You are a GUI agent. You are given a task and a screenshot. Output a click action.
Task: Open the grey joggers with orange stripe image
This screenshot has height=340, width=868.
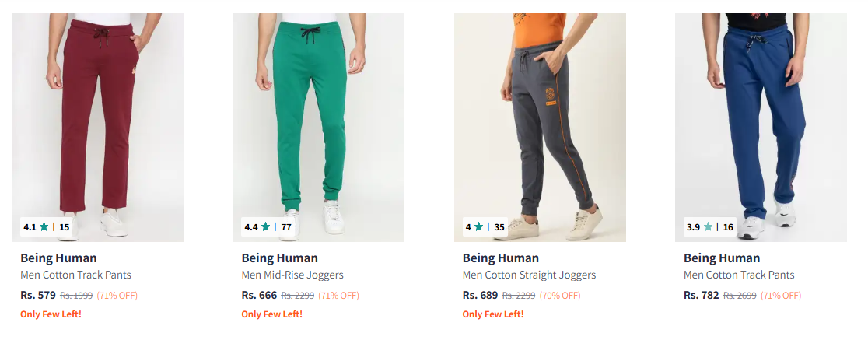540,117
